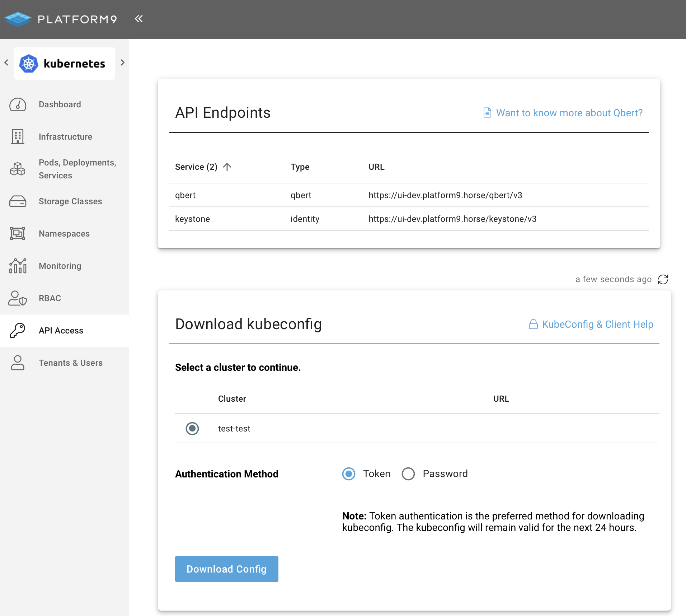Click the Storage Classes drive icon
Image resolution: width=686 pixels, height=616 pixels.
click(x=18, y=201)
